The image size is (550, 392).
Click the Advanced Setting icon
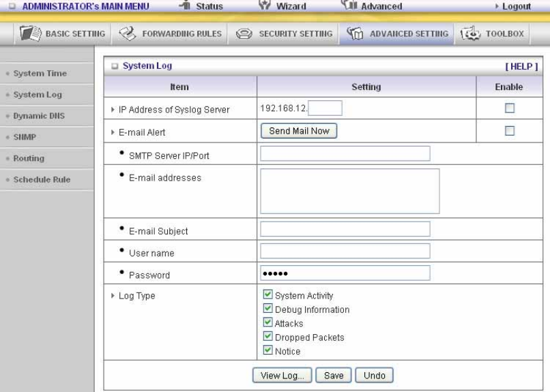[x=355, y=33]
